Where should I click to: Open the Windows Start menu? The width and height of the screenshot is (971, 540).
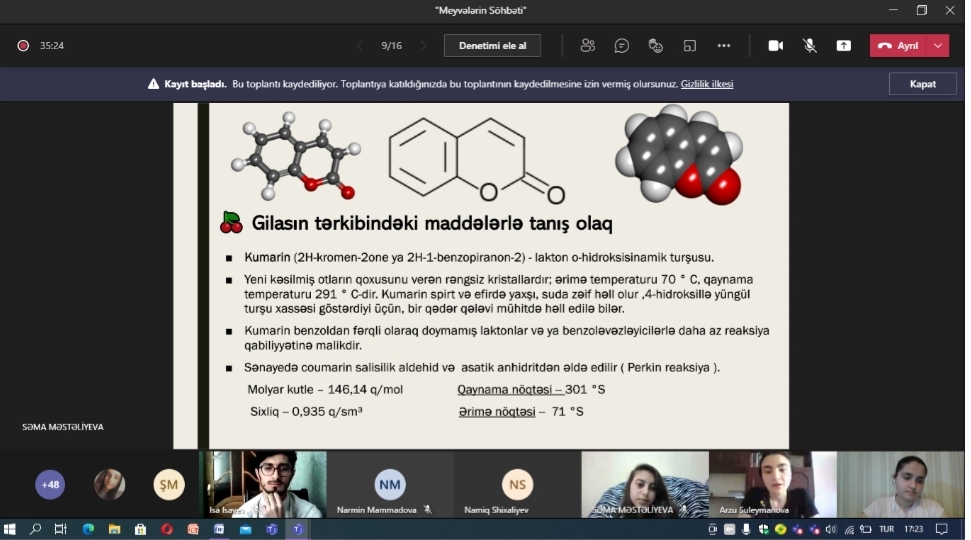(x=11, y=529)
